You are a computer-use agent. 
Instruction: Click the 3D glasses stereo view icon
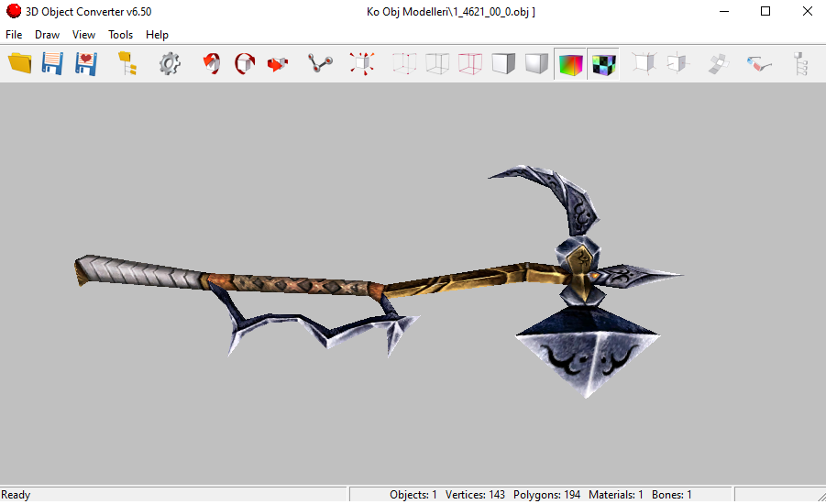759,64
